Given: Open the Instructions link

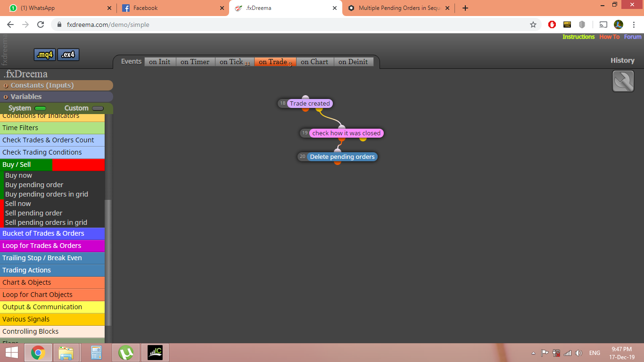Looking at the screenshot, I should click(x=578, y=37).
